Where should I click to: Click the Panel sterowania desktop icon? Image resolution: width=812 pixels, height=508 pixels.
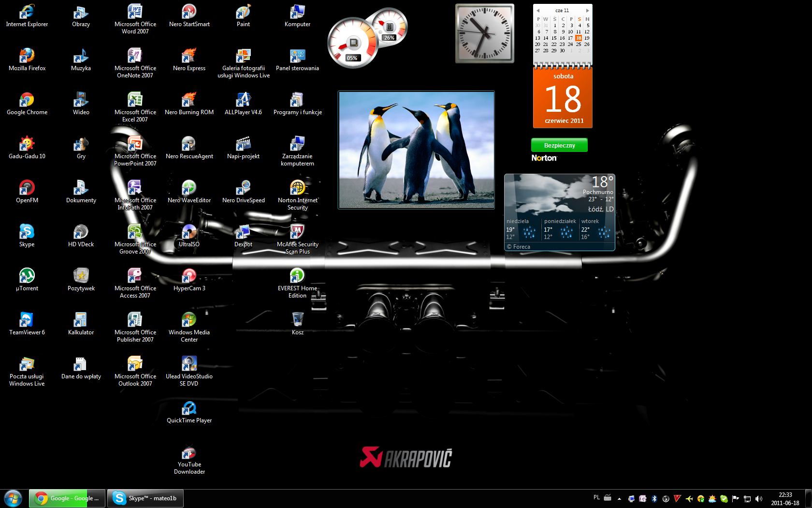298,60
